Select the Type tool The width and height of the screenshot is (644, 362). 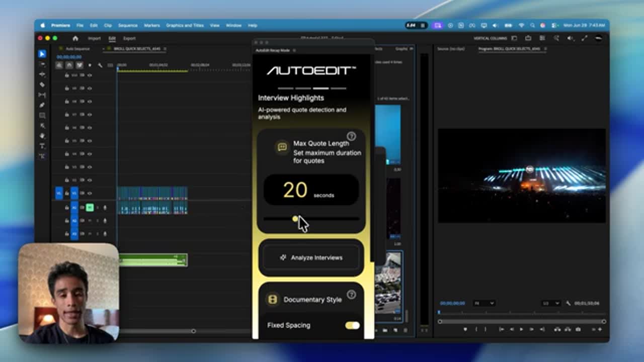pos(42,146)
